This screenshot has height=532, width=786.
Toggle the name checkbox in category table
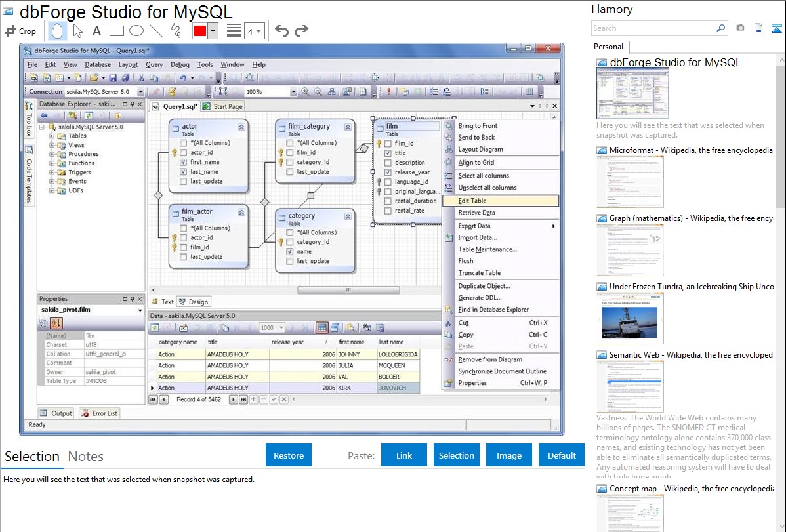290,252
